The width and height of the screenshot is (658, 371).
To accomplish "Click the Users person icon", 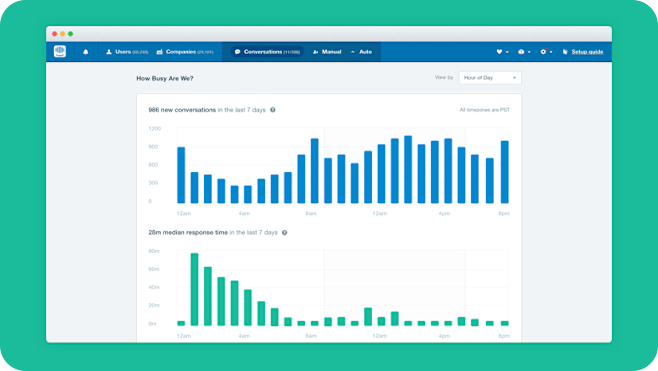I will point(109,52).
